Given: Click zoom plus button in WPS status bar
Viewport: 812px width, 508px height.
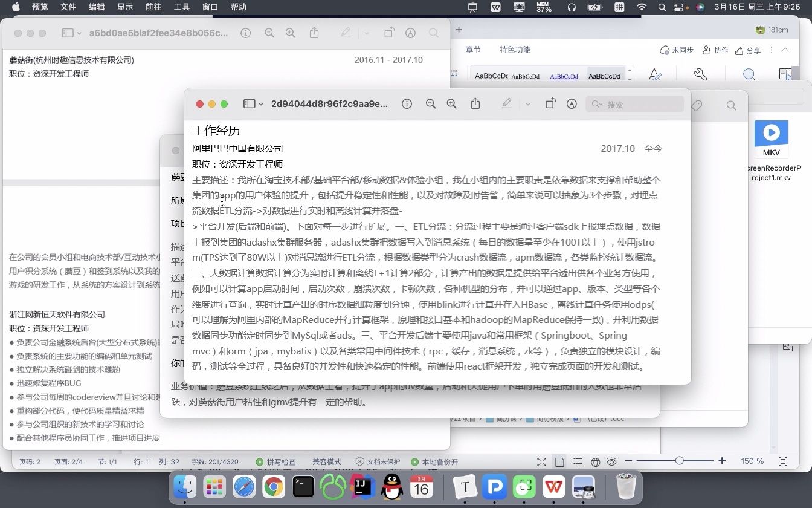Looking at the screenshot, I should (x=722, y=461).
